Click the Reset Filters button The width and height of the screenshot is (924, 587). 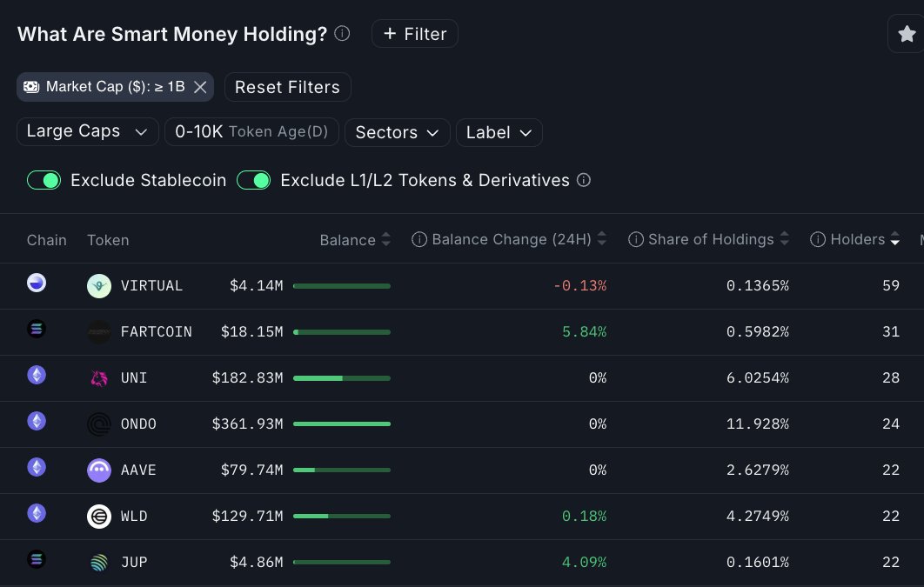288,87
